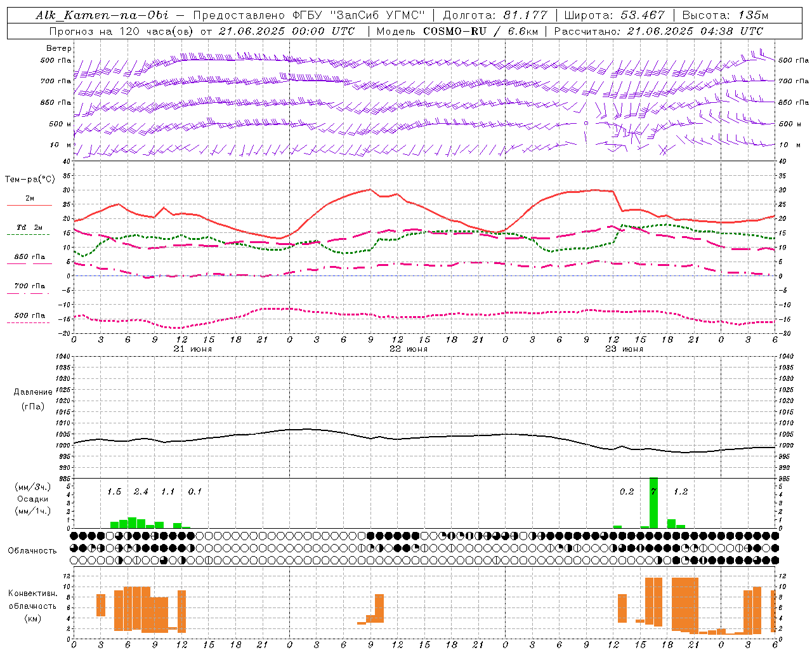Viewport: 812px width, 650px height.
Task: Click the longitude value Долгота: 81.177
Action: 495,15
